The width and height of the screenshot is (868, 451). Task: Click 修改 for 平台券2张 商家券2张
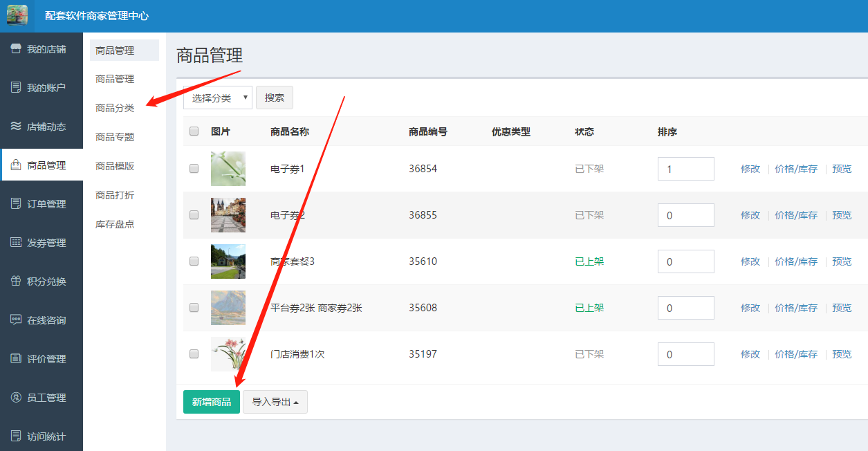coord(750,308)
